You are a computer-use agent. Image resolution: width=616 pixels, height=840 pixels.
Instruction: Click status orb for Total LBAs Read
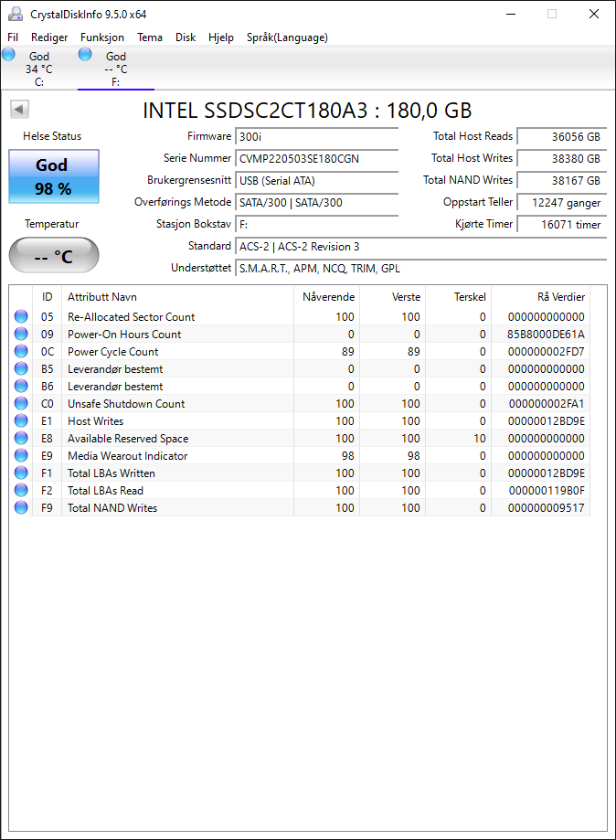click(21, 490)
